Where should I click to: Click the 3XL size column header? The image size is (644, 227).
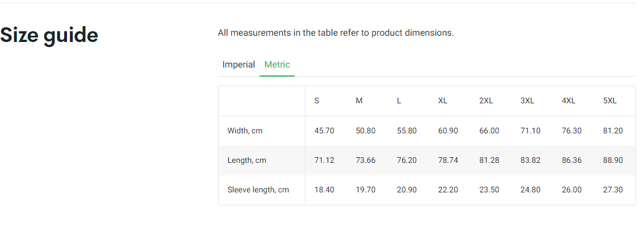528,101
